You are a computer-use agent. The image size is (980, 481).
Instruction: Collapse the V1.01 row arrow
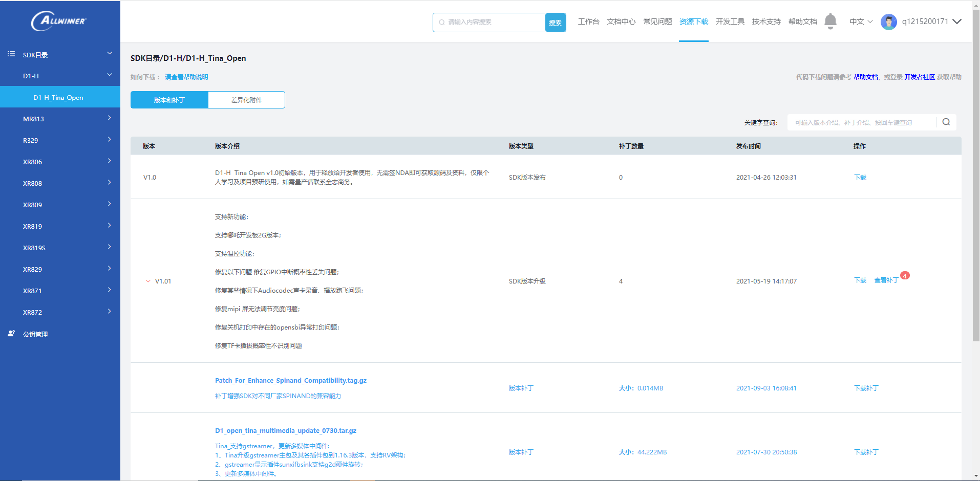pyautogui.click(x=148, y=281)
